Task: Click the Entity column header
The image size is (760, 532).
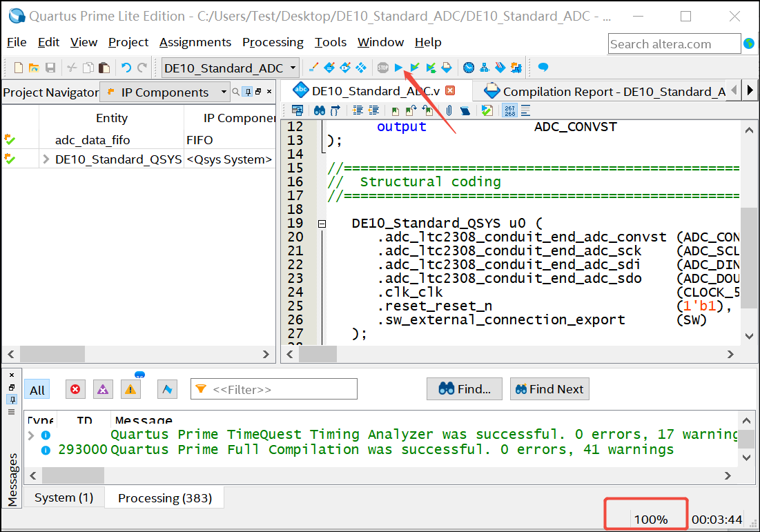Action: coord(111,118)
